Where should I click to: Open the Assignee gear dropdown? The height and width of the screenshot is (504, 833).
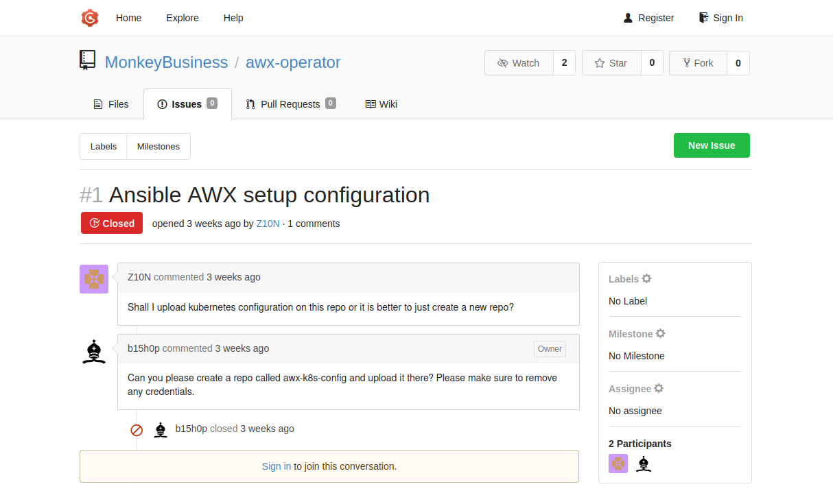(659, 388)
